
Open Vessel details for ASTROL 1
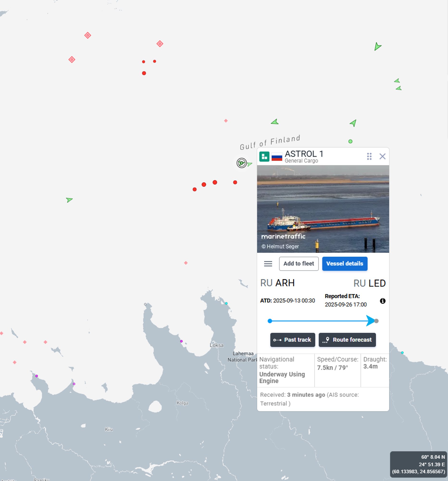[x=344, y=264]
